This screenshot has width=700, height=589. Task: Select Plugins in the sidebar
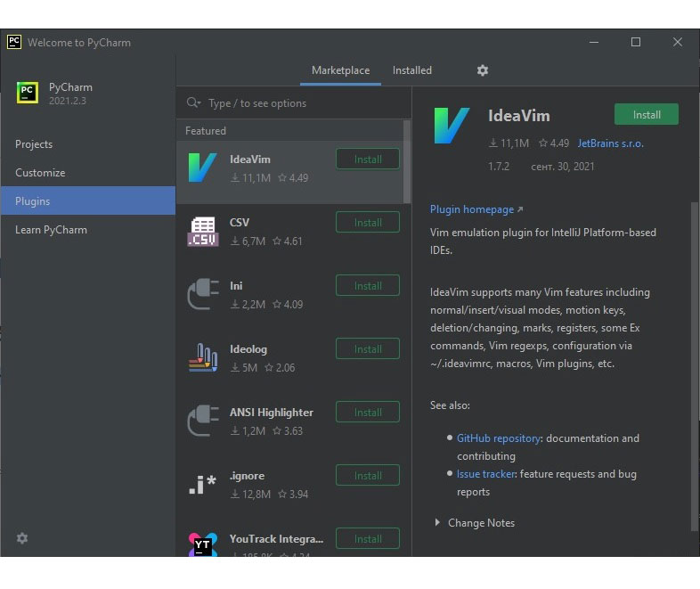point(88,201)
